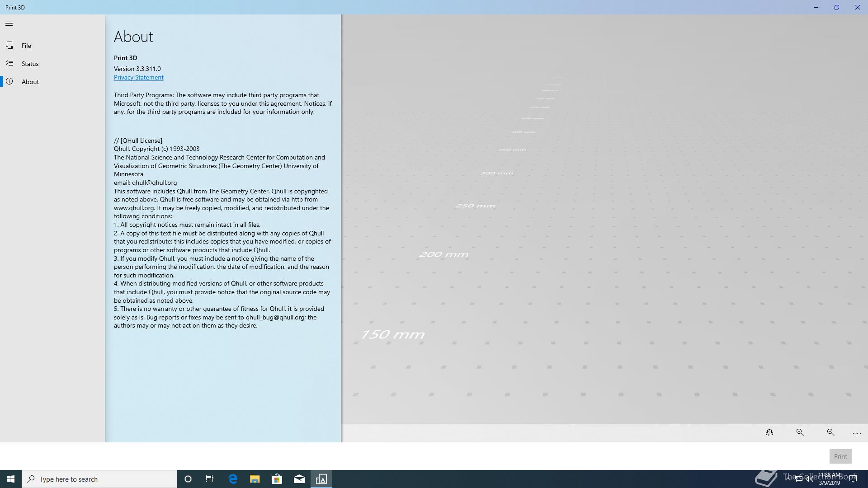Open Task View on the taskbar
Screen dimensions: 868x488
pyautogui.click(x=210, y=479)
